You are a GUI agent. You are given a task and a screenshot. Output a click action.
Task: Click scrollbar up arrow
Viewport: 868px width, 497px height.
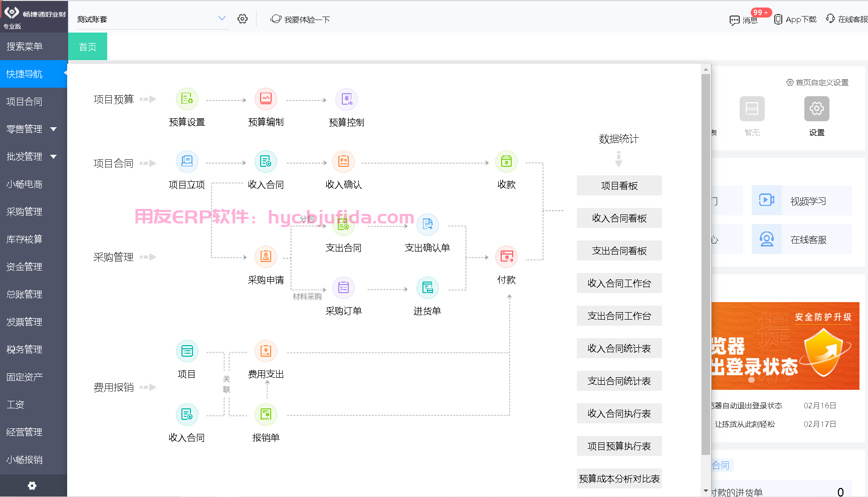pyautogui.click(x=706, y=70)
